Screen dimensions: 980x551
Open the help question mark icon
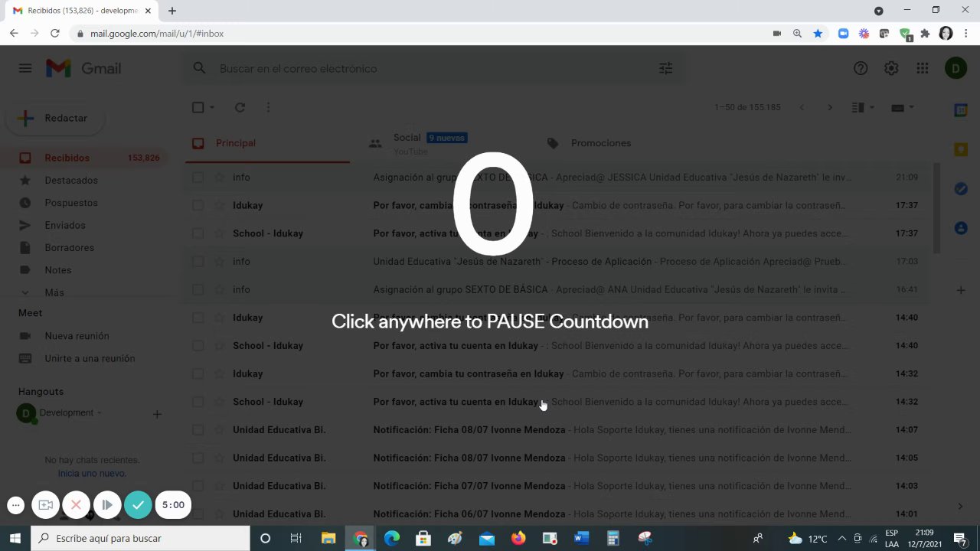coord(861,68)
